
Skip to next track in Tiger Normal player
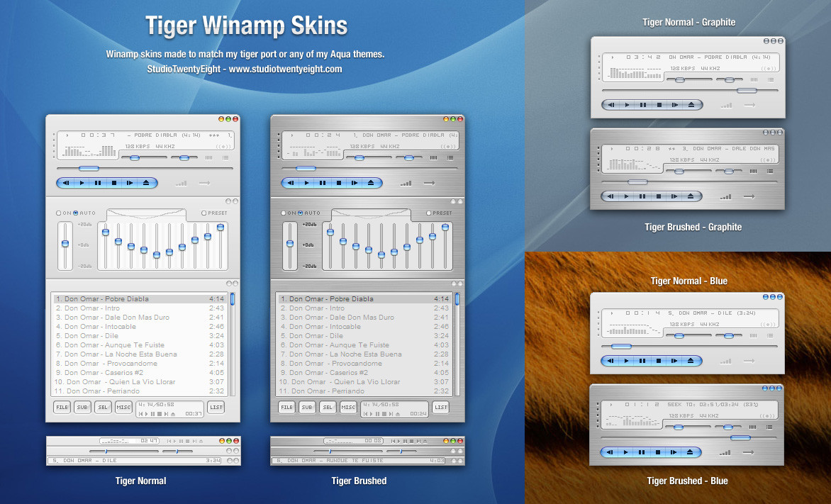coord(130,183)
